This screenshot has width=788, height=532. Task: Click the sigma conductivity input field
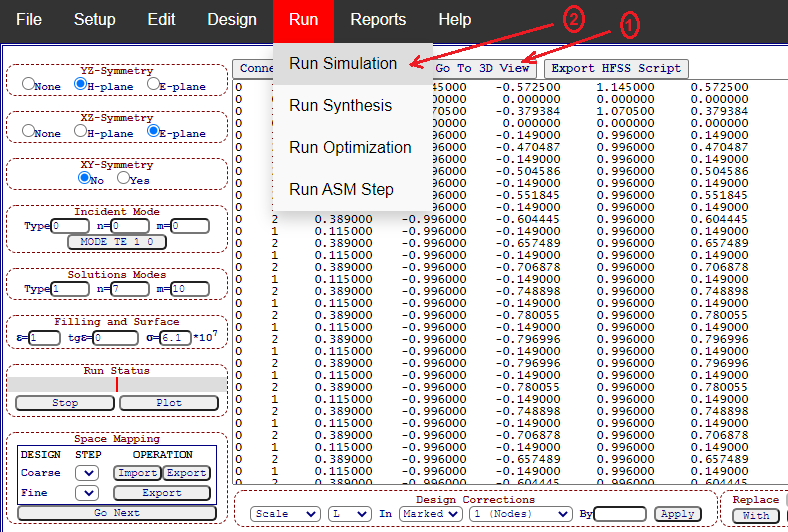[x=176, y=339]
